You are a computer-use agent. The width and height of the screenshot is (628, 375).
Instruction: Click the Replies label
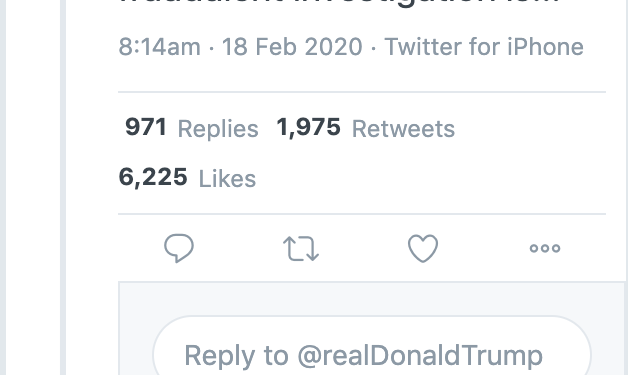(218, 129)
